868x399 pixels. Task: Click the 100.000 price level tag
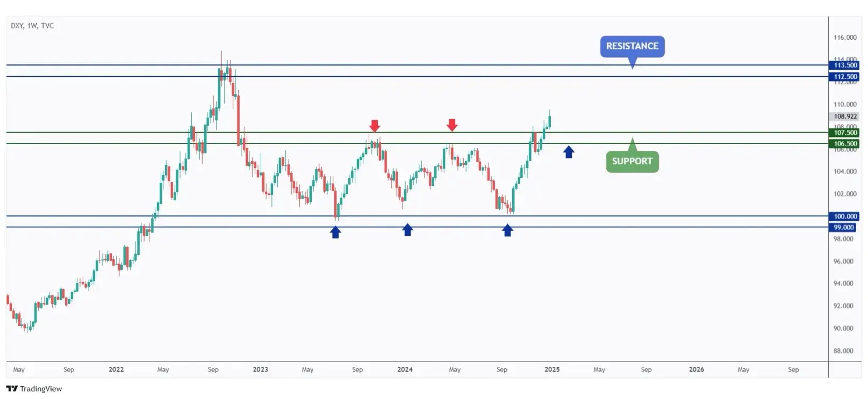(x=845, y=216)
